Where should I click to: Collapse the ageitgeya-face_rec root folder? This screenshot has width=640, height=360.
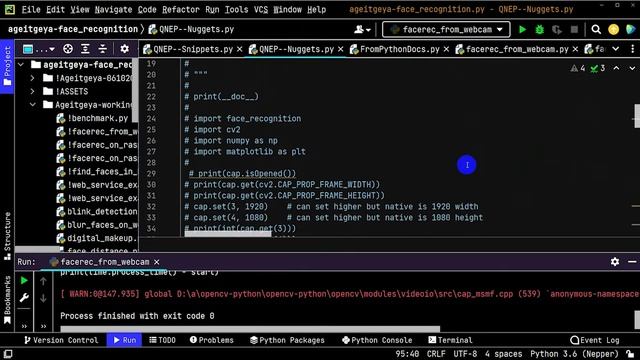click(21, 64)
